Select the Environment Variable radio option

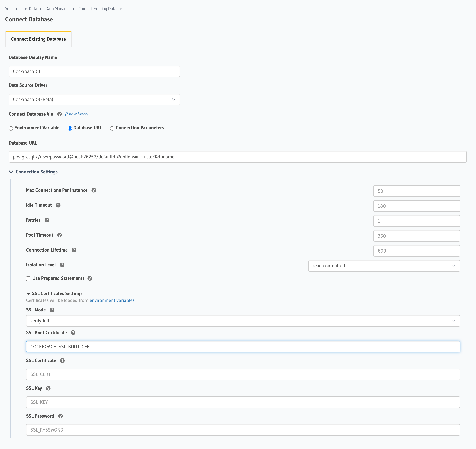click(11, 128)
